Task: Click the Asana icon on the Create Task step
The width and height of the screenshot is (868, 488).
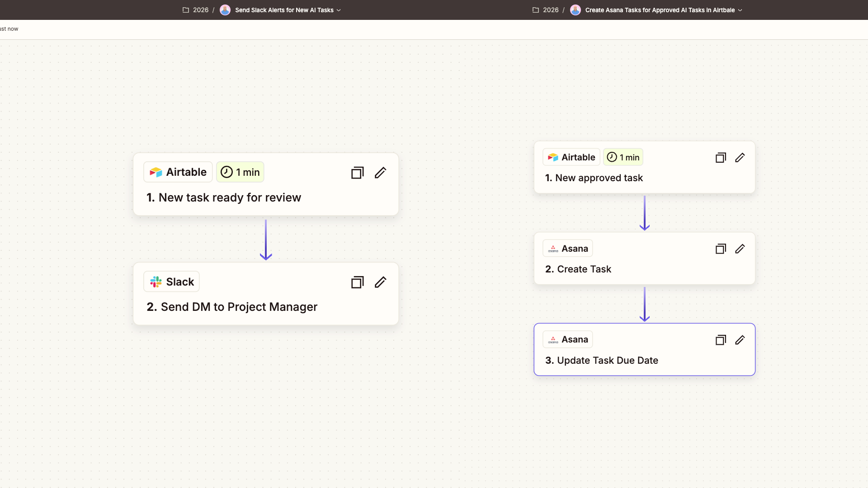Action: pyautogui.click(x=553, y=248)
